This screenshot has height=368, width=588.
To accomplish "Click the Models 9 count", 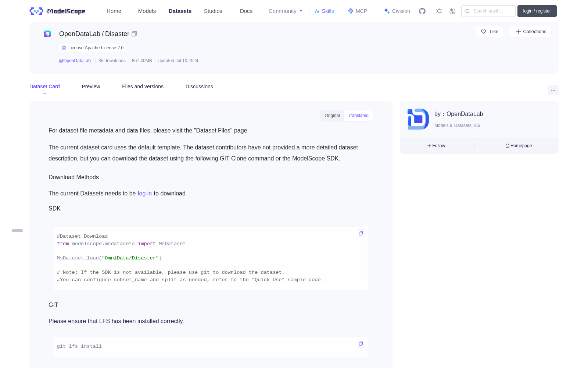I will click(443, 125).
